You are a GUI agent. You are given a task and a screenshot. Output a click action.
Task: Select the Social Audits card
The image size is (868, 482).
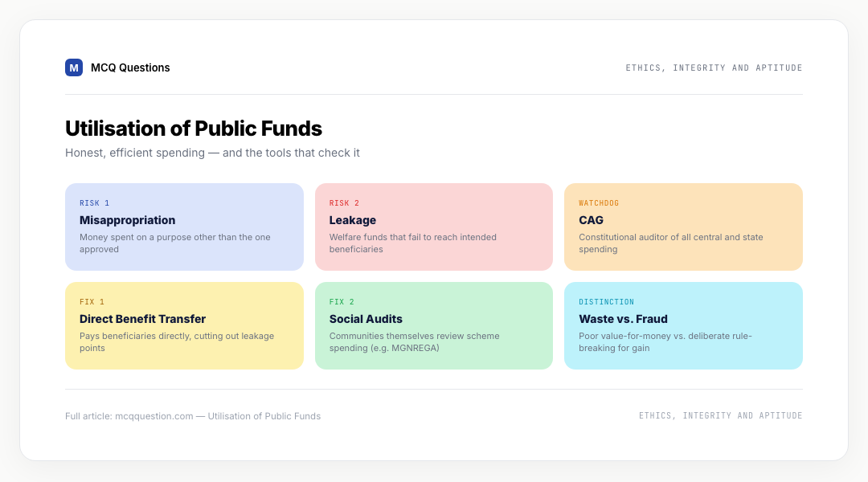click(434, 325)
